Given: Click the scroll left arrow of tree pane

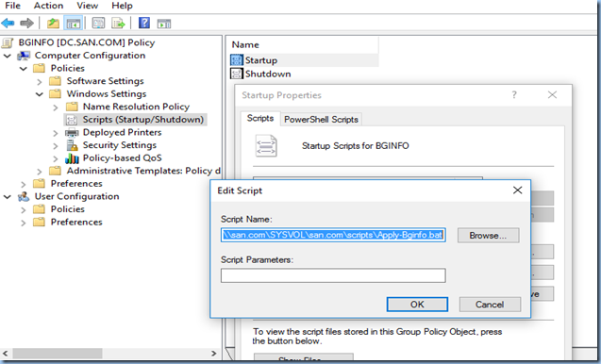Looking at the screenshot, I should click(6, 353).
